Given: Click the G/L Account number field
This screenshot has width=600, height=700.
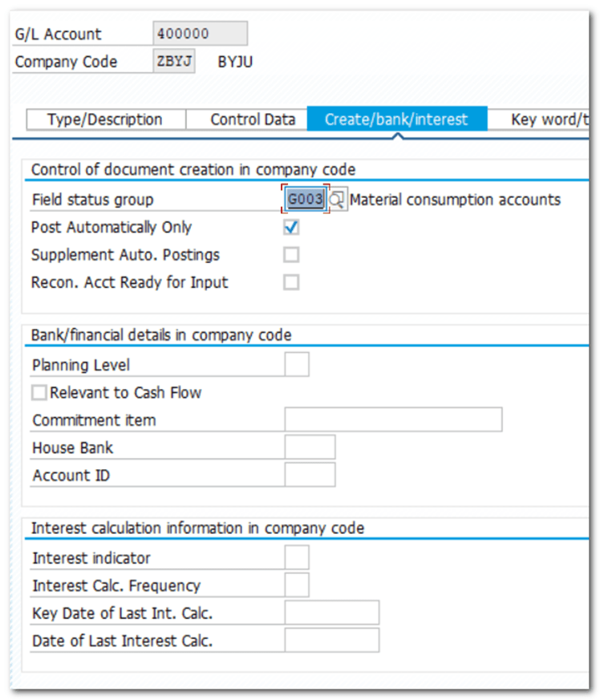Looking at the screenshot, I should click(x=200, y=34).
